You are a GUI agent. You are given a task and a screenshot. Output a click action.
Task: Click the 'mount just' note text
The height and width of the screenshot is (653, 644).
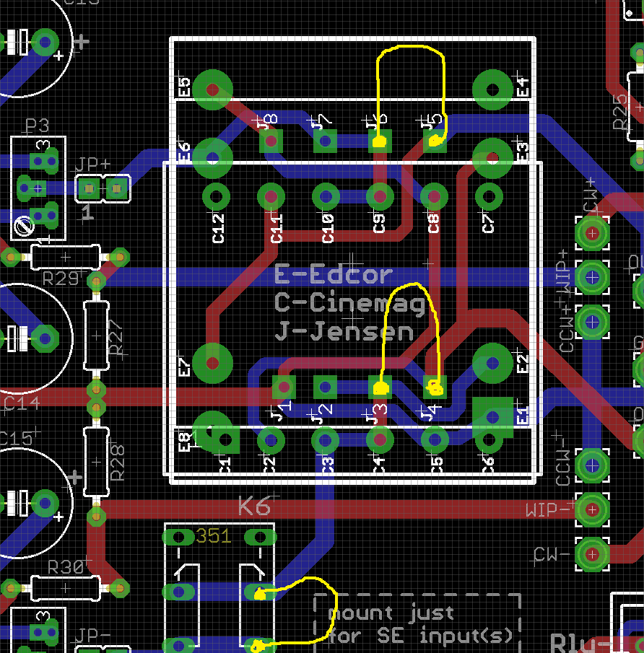pos(391,613)
